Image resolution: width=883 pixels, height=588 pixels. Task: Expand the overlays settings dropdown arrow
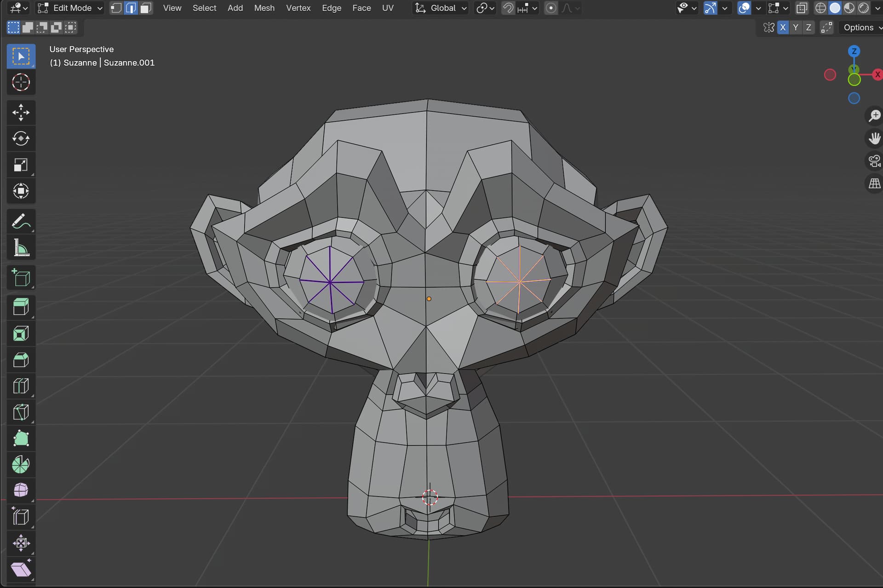758,8
